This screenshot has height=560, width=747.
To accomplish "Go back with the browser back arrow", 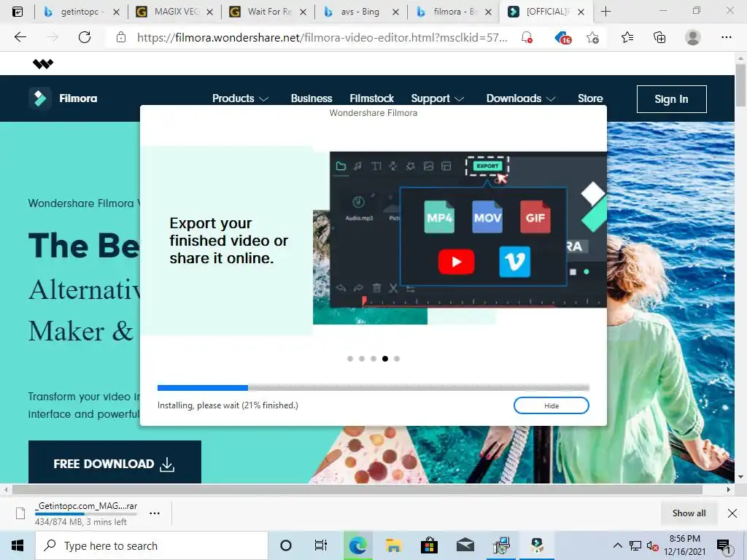I will [20, 37].
